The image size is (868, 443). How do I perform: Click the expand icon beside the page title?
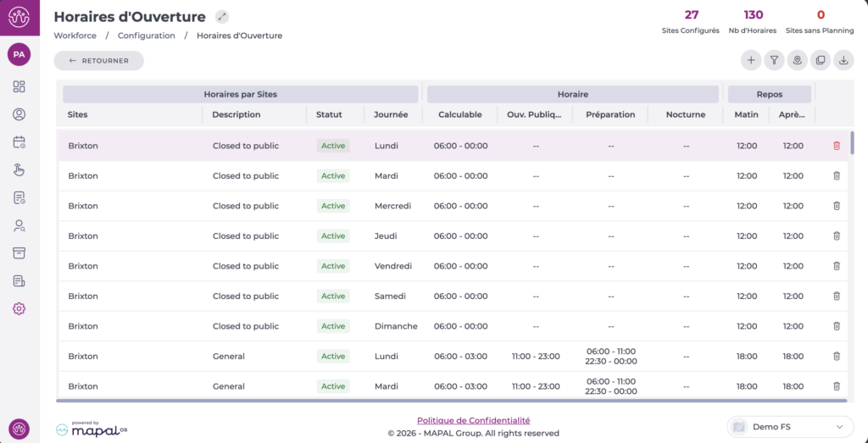[222, 16]
